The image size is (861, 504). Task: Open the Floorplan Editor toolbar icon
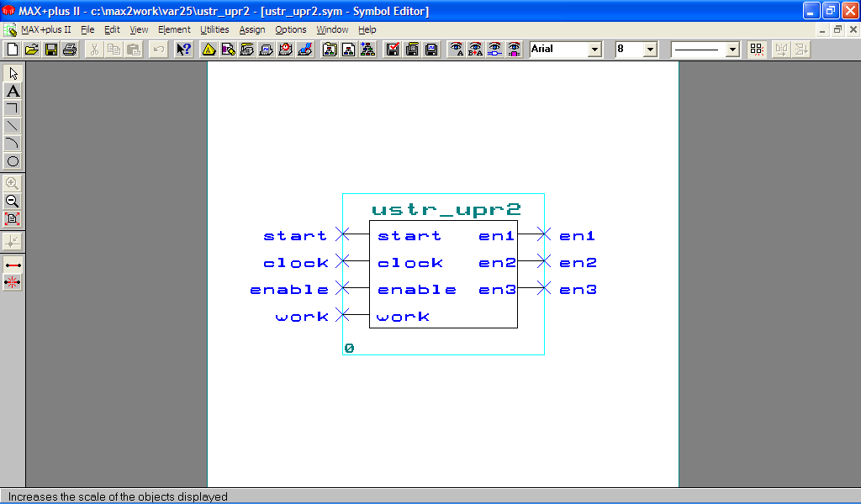point(228,50)
